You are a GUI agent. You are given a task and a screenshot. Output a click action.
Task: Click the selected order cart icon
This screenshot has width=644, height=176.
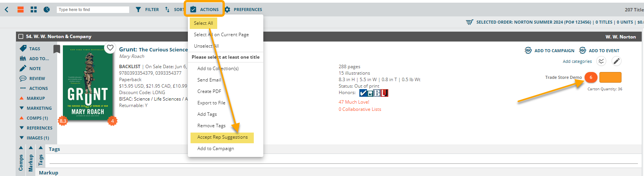(x=469, y=22)
